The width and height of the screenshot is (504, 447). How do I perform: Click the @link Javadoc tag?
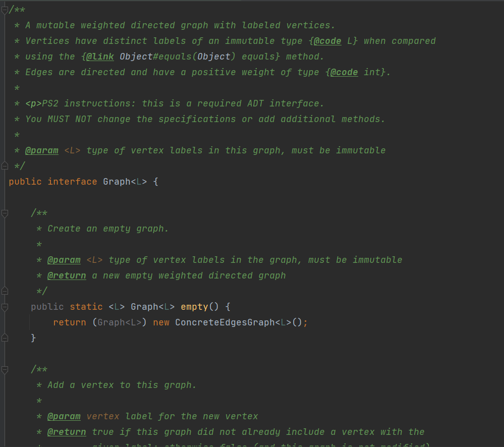pyautogui.click(x=100, y=57)
